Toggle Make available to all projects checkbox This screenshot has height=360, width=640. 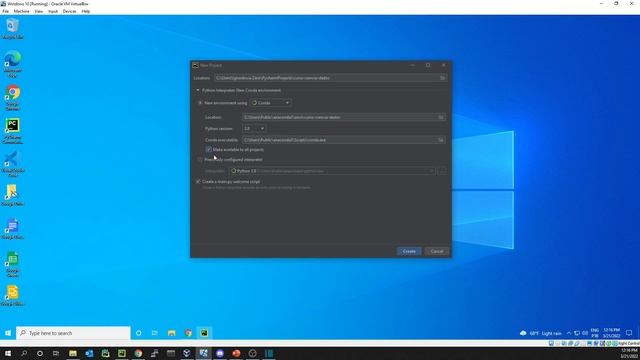point(209,150)
